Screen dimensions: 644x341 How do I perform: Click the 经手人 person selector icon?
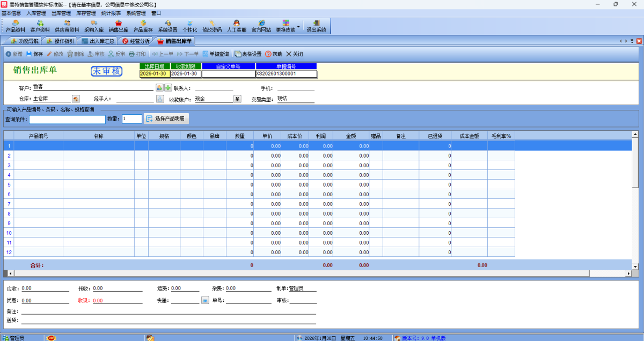click(x=160, y=99)
